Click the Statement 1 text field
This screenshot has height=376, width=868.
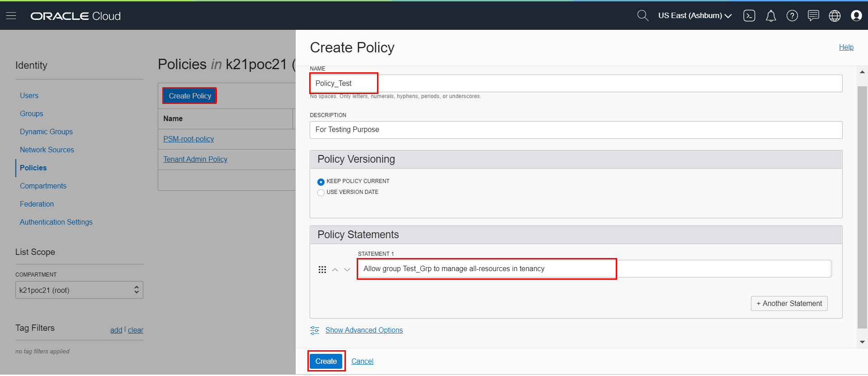pos(594,268)
